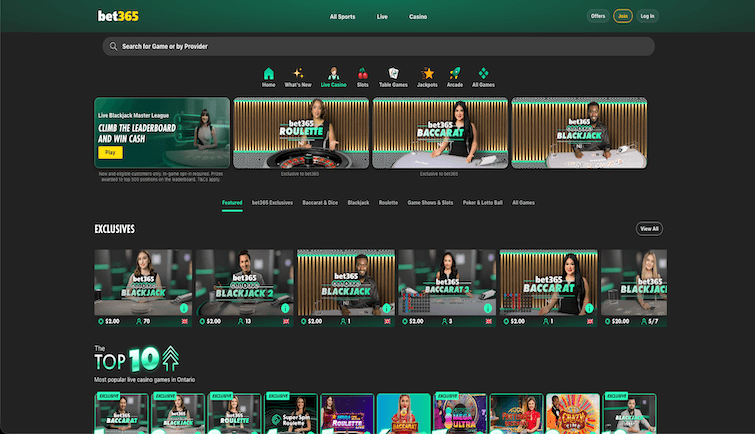Screen dimensions: 755x434
Task: Click the Log In button
Action: point(648,16)
